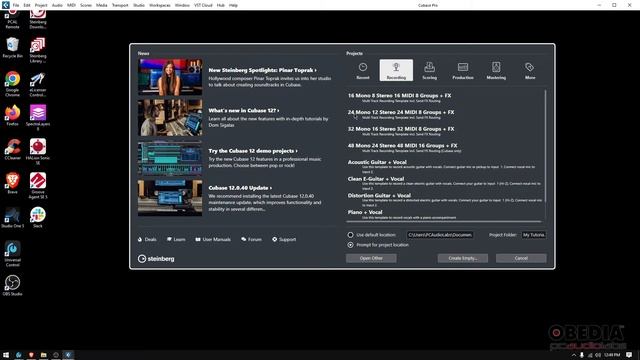The width and height of the screenshot is (640, 360).
Task: Open the User Manuals link
Action: click(213, 239)
